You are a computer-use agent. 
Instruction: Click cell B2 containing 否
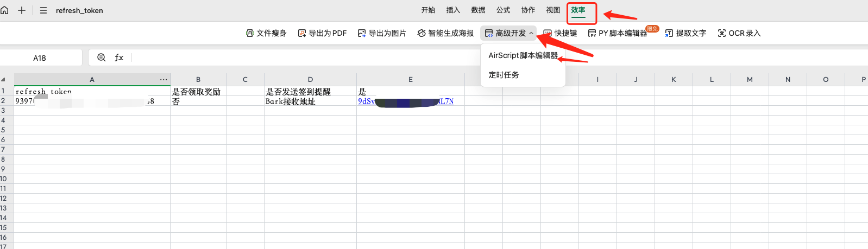coord(198,101)
